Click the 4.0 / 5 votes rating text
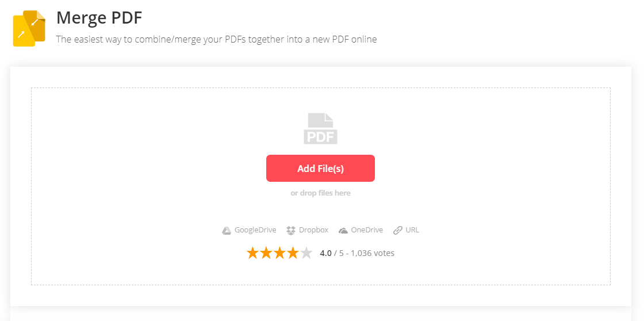 pyautogui.click(x=357, y=253)
